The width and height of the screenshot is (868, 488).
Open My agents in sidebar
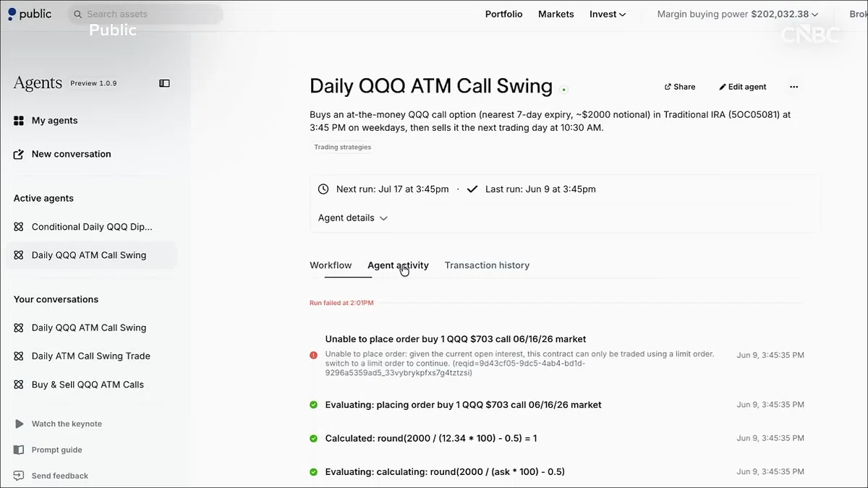click(x=54, y=121)
